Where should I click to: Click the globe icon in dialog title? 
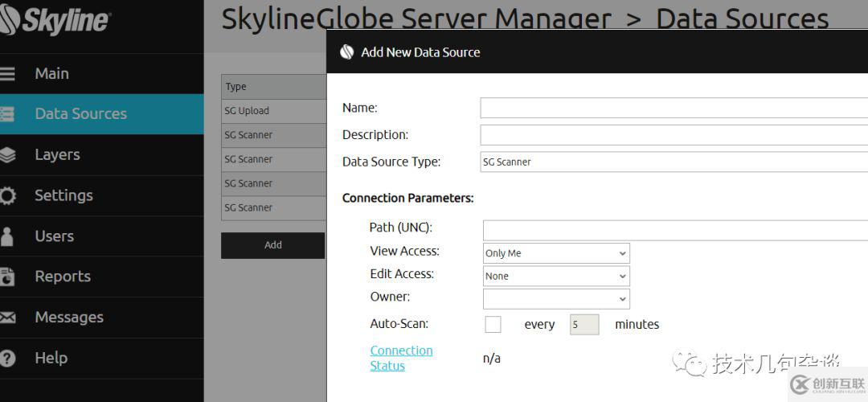347,52
